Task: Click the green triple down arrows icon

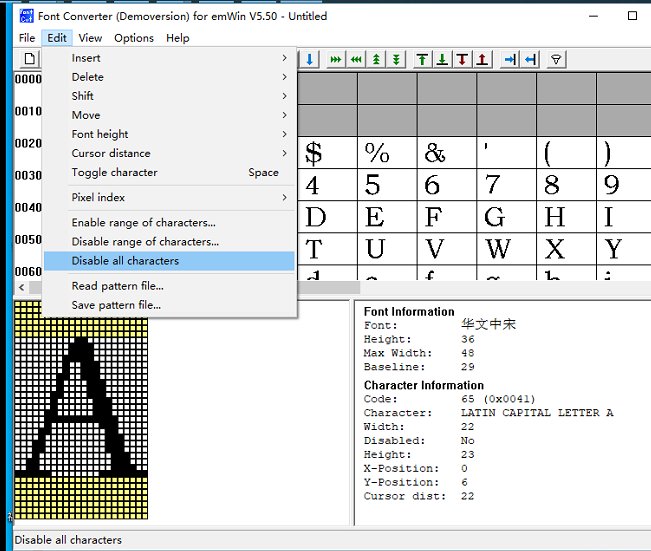Action: [396, 59]
